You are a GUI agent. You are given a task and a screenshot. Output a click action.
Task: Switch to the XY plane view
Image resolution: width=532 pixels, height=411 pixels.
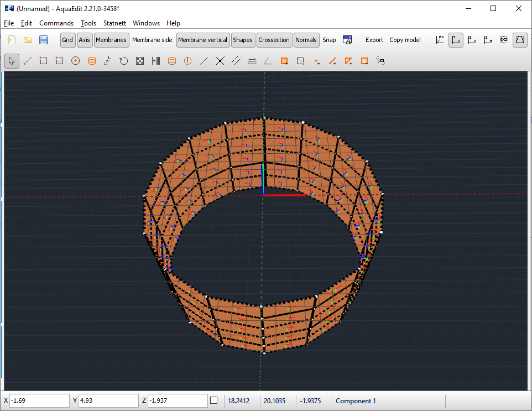(x=456, y=40)
